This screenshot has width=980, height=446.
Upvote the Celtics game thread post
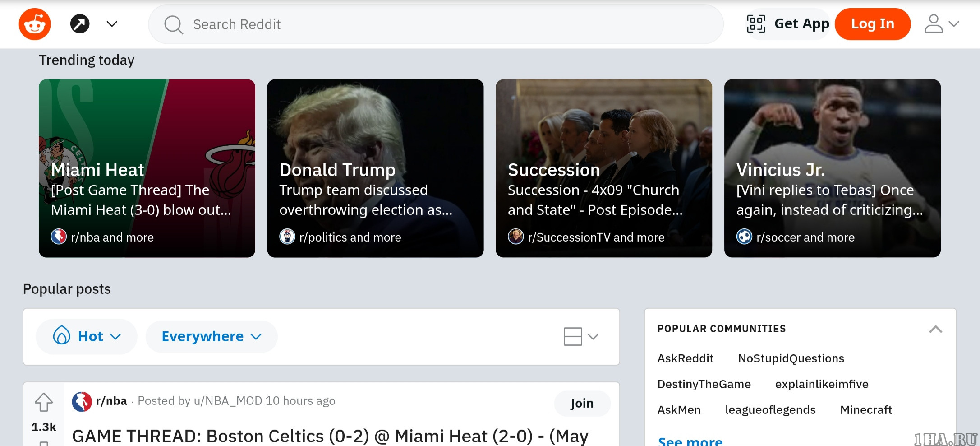coord(44,402)
